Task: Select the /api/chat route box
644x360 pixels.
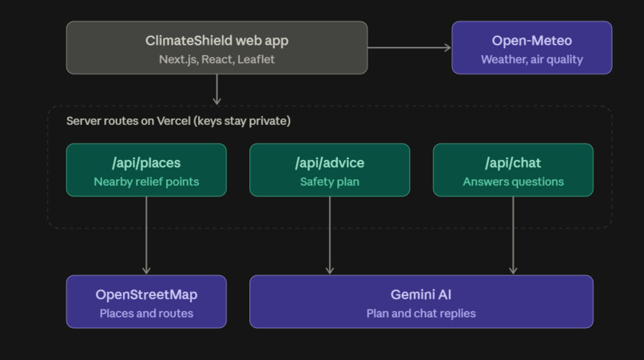Action: [x=513, y=170]
